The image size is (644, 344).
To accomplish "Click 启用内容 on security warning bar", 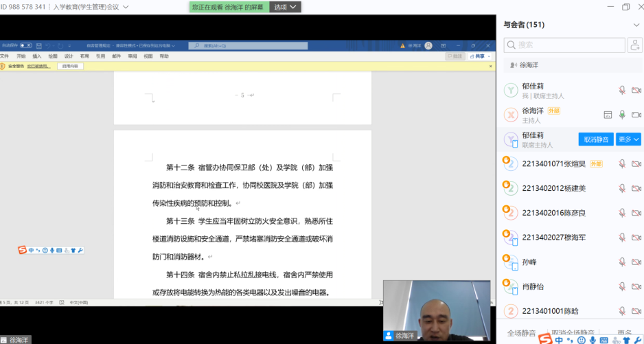I will coord(70,67).
